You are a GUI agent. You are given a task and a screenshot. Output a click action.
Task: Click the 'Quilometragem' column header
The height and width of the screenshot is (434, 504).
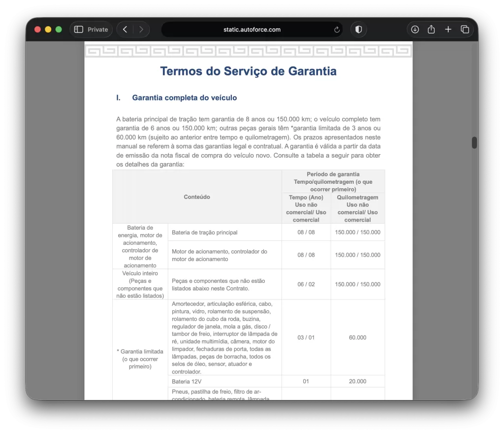pos(357,208)
